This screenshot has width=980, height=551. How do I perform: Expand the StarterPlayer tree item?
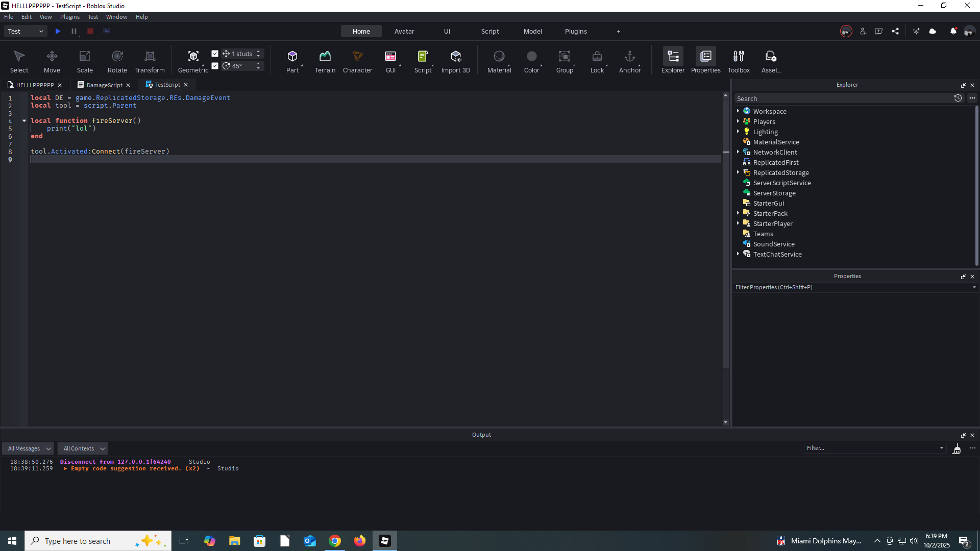(x=739, y=223)
